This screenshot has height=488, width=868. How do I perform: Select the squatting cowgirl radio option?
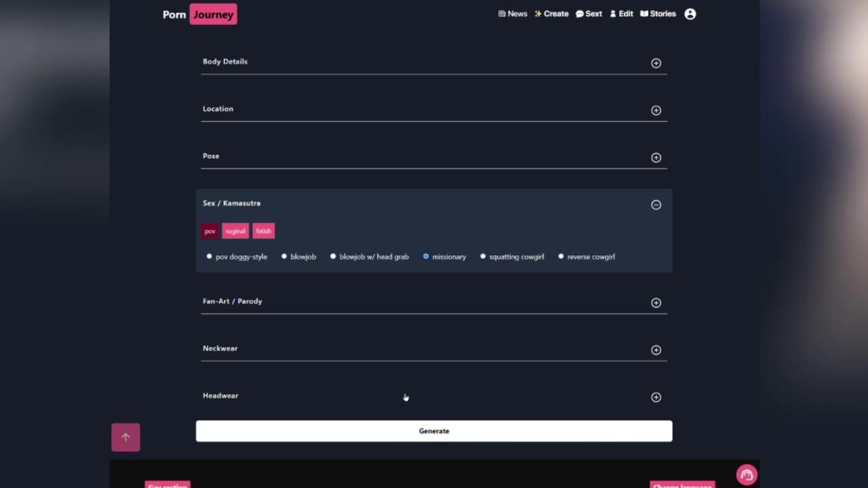point(483,256)
